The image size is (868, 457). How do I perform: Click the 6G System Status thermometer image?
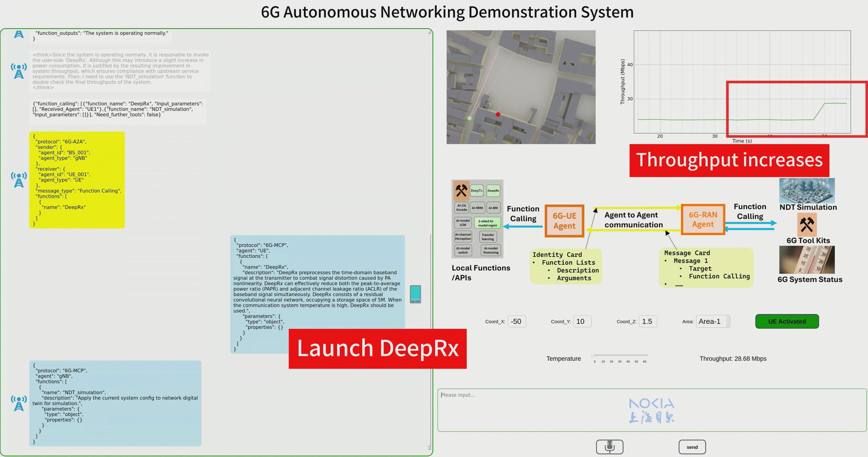click(807, 260)
